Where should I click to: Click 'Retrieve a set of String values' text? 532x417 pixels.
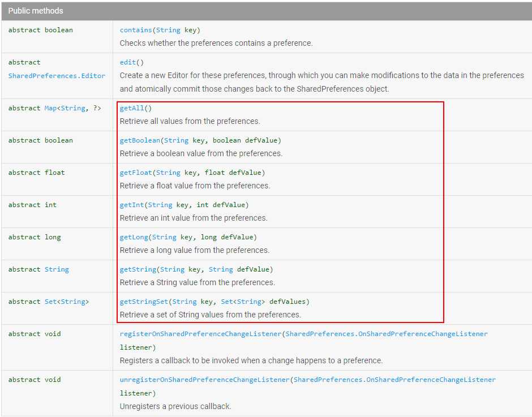tap(170, 315)
